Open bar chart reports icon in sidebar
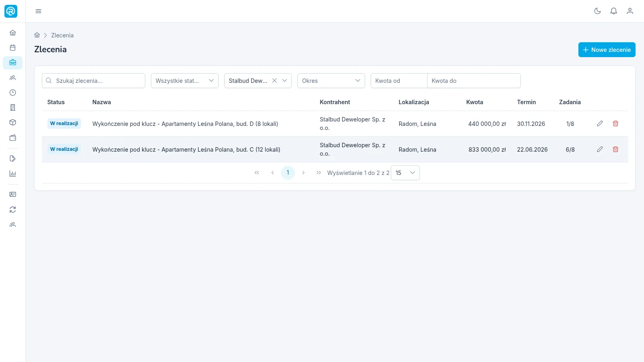 (x=13, y=174)
